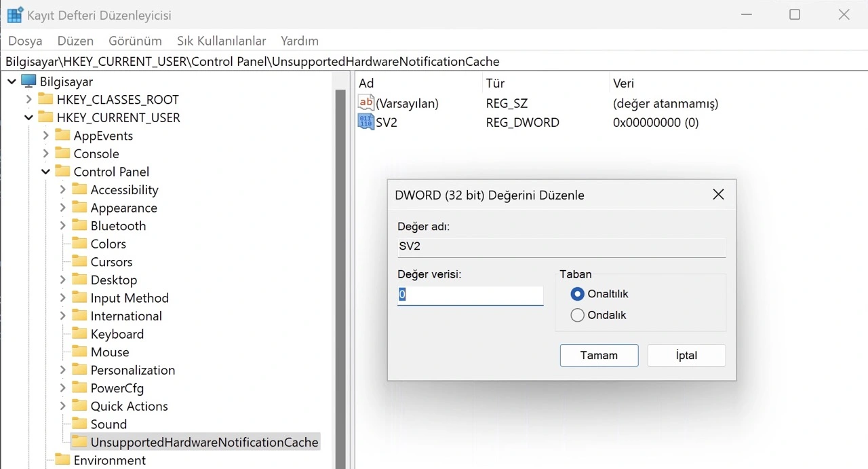Viewport: 868px width, 469px height.
Task: Click the Desktop folder icon
Action: 79,280
